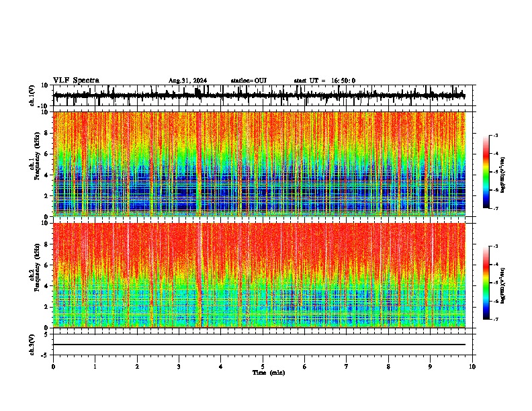Click the flat ch.3 voltage line

[259, 345]
